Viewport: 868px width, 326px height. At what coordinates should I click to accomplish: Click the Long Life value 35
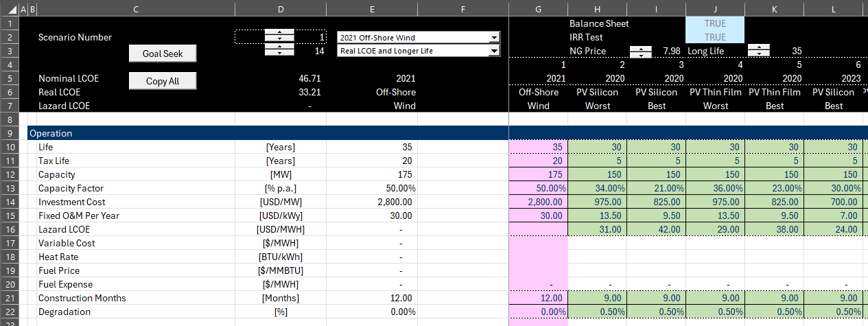[x=797, y=51]
